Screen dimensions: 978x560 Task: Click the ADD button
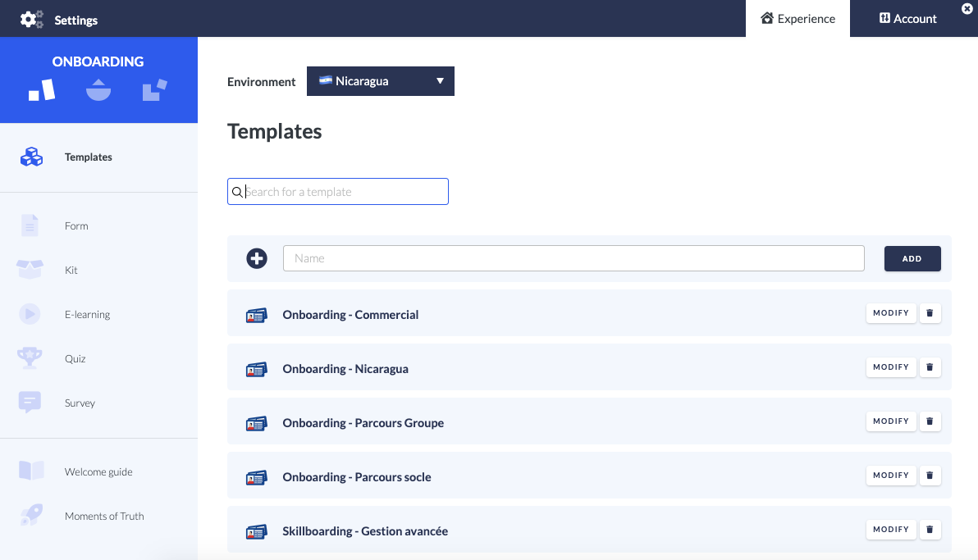(912, 259)
